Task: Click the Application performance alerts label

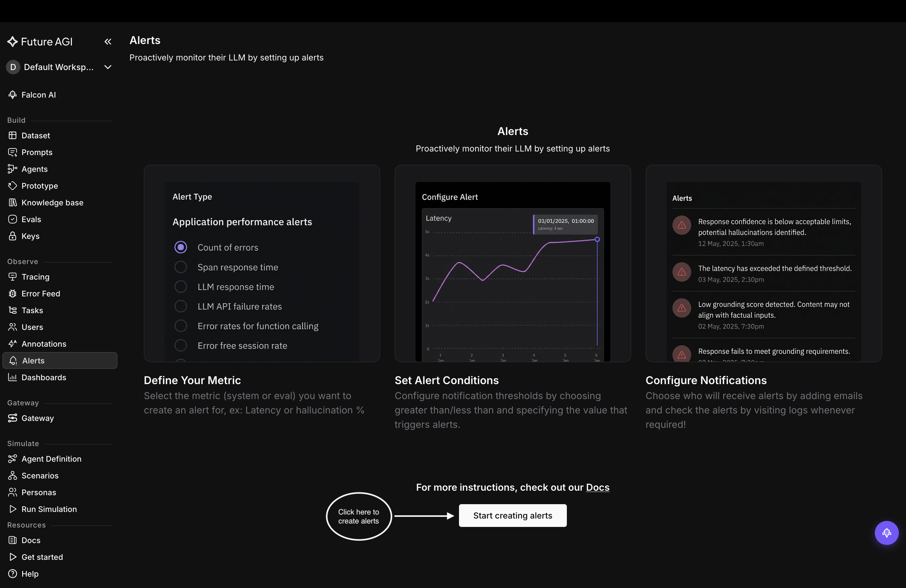Action: click(242, 222)
